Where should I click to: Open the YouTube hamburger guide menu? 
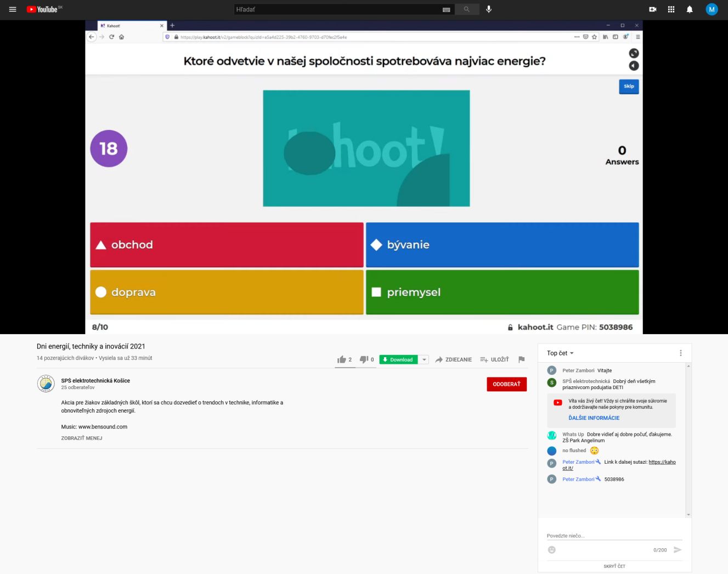coord(13,9)
